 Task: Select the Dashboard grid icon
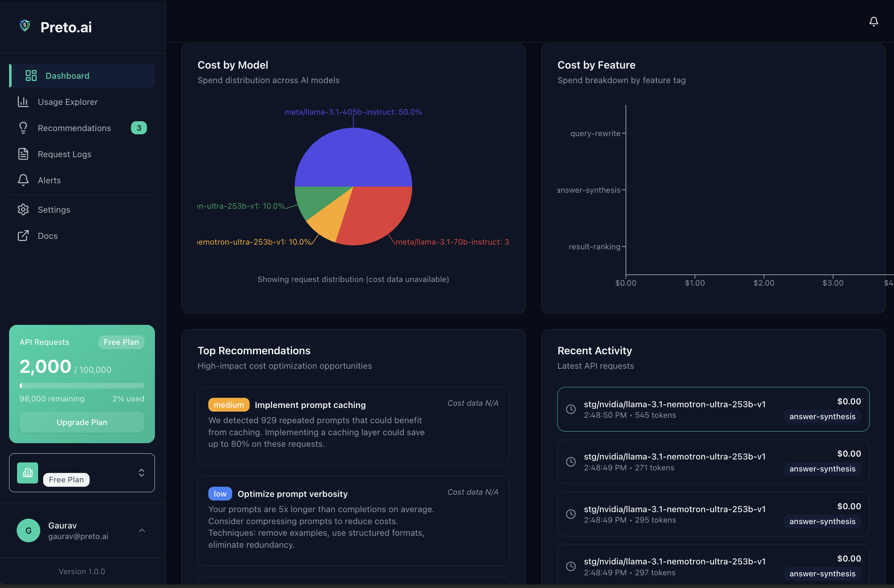(x=31, y=75)
